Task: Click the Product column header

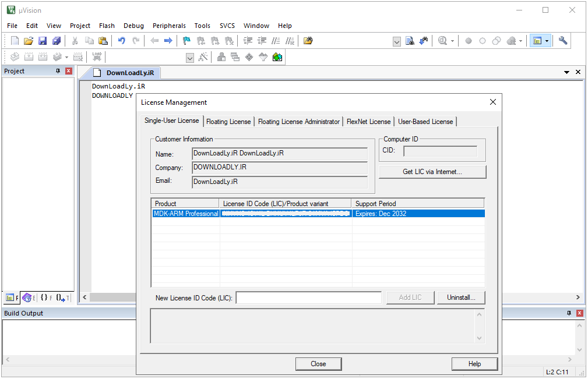Action: click(x=185, y=203)
